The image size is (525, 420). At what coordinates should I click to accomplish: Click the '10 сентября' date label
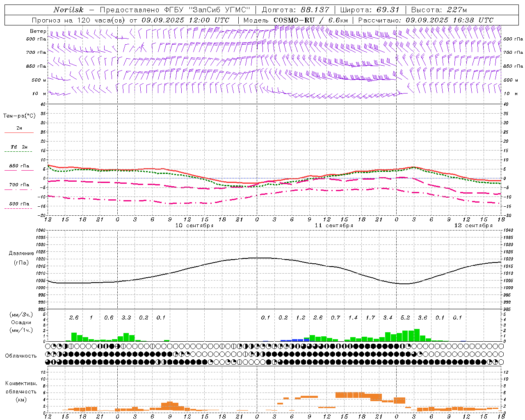[194, 226]
